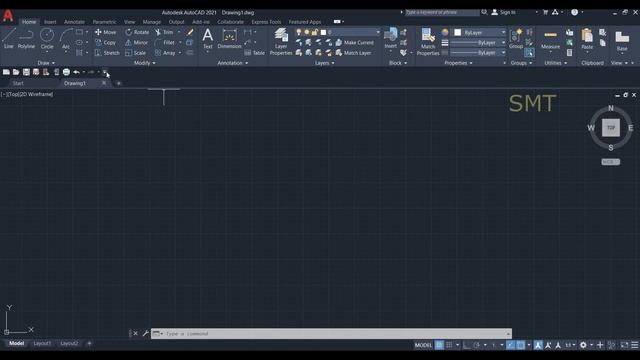Expand the Layers panel
Image resolution: width=640 pixels, height=360 pixels.
pyautogui.click(x=324, y=63)
